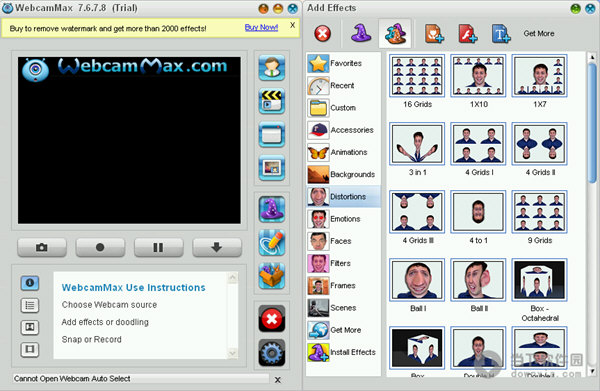This screenshot has height=391, width=600.
Task: Select the Distortions category
Action: 344,197
